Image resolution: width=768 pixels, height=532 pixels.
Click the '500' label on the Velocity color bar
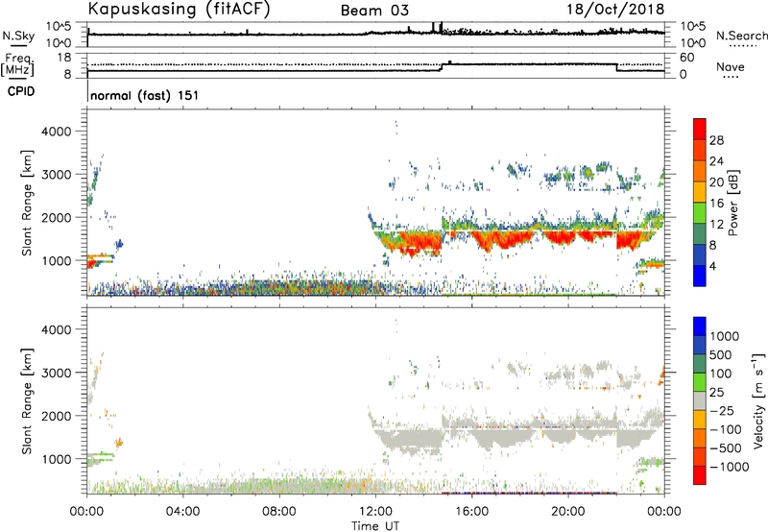720,355
